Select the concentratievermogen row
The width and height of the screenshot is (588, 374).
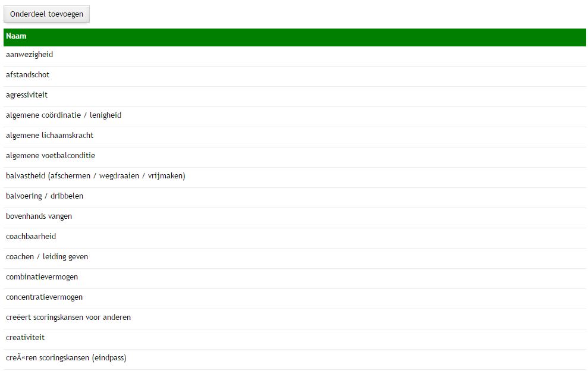[x=44, y=297]
